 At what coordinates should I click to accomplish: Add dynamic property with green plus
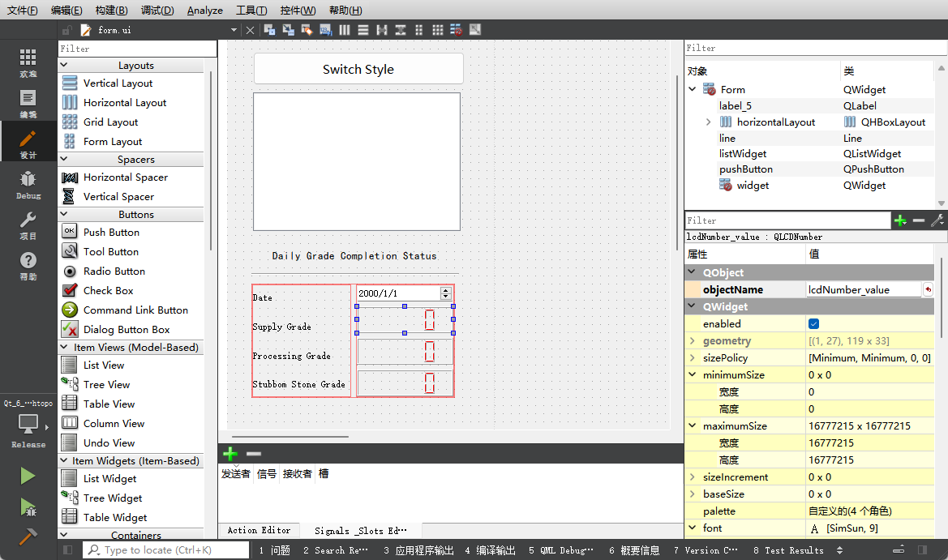pos(900,220)
